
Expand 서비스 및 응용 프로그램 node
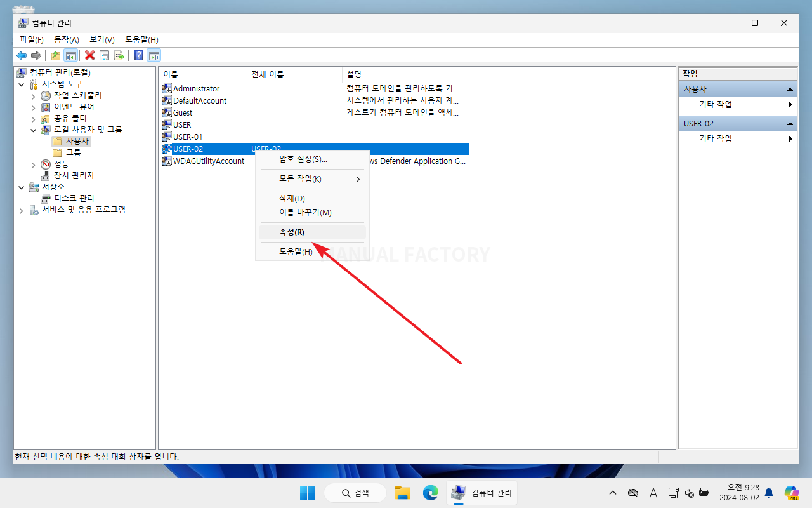pos(22,210)
